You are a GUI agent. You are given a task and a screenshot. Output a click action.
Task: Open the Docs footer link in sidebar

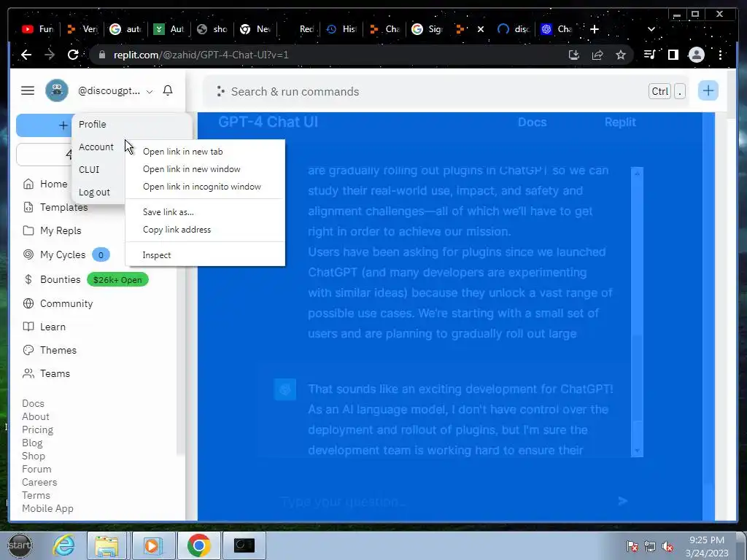tap(33, 403)
